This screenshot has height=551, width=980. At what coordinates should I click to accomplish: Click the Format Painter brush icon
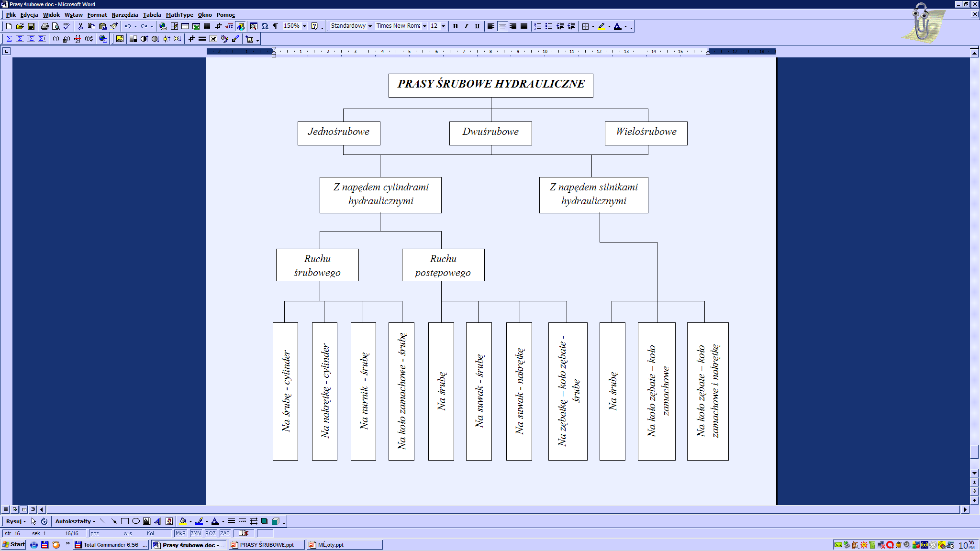(114, 26)
